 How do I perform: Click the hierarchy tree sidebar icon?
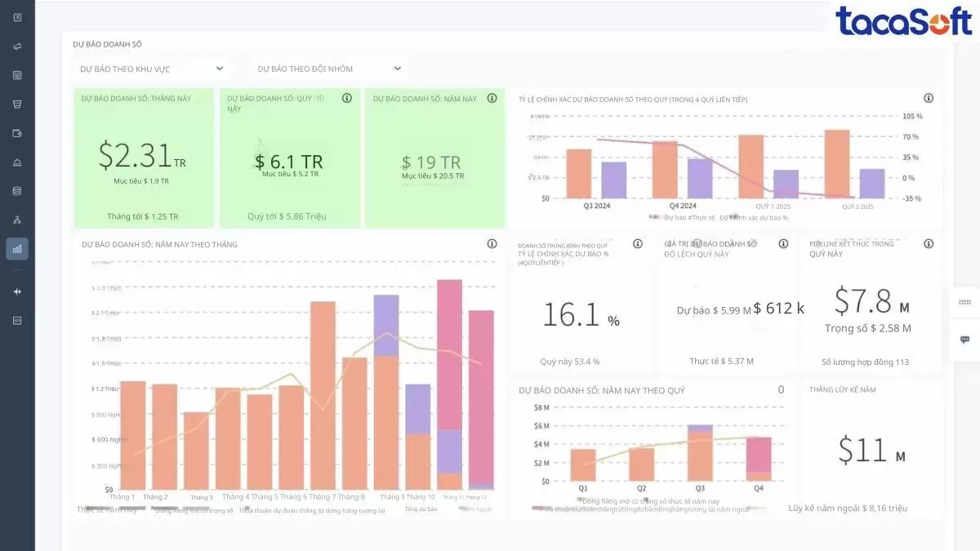click(x=17, y=220)
